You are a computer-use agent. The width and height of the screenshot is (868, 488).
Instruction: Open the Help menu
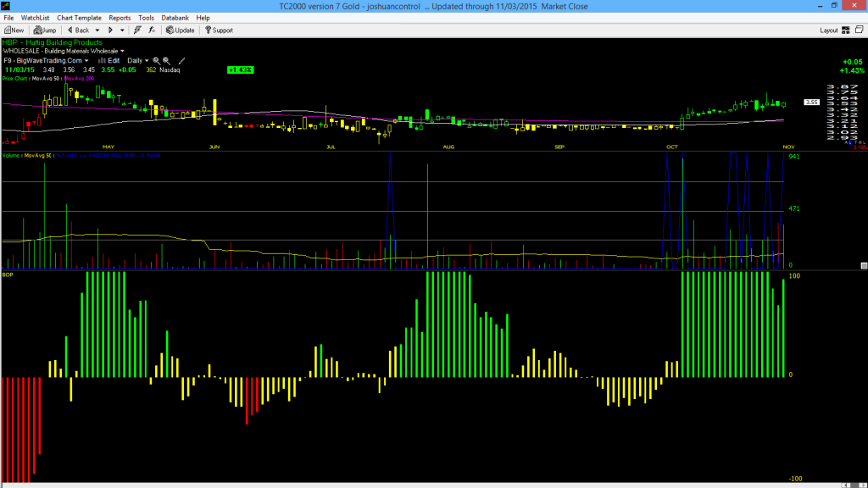pyautogui.click(x=203, y=18)
